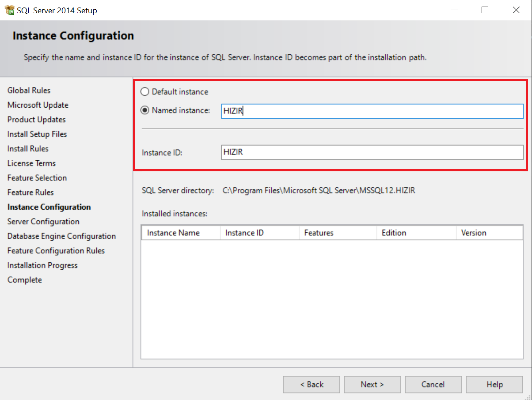This screenshot has height=400, width=532.
Task: Click the Cancel button
Action: [433, 385]
